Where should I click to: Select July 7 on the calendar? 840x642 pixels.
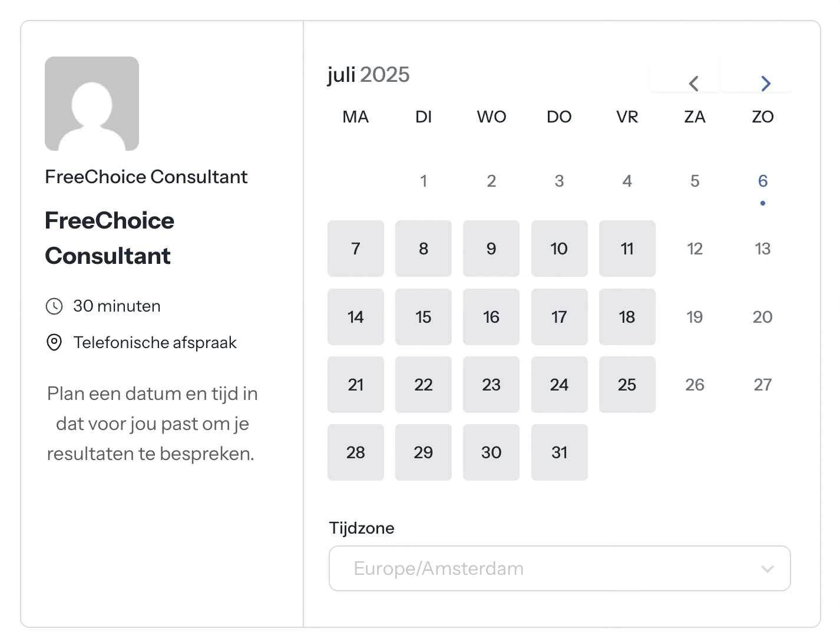pyautogui.click(x=356, y=249)
